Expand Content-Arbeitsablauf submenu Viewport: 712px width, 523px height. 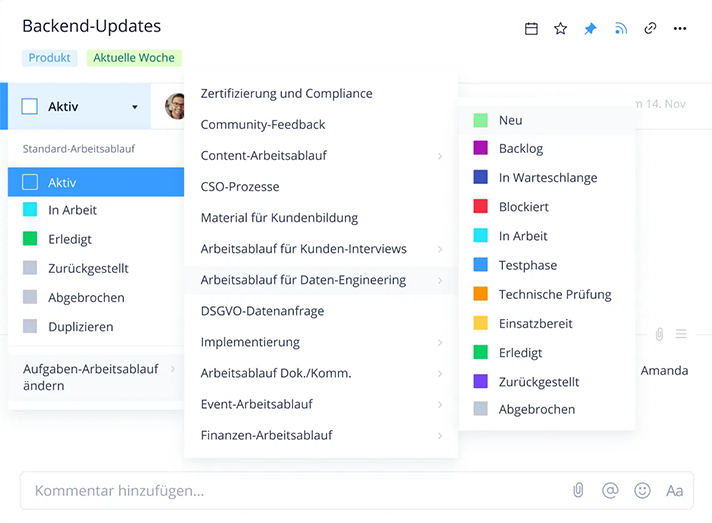click(440, 156)
